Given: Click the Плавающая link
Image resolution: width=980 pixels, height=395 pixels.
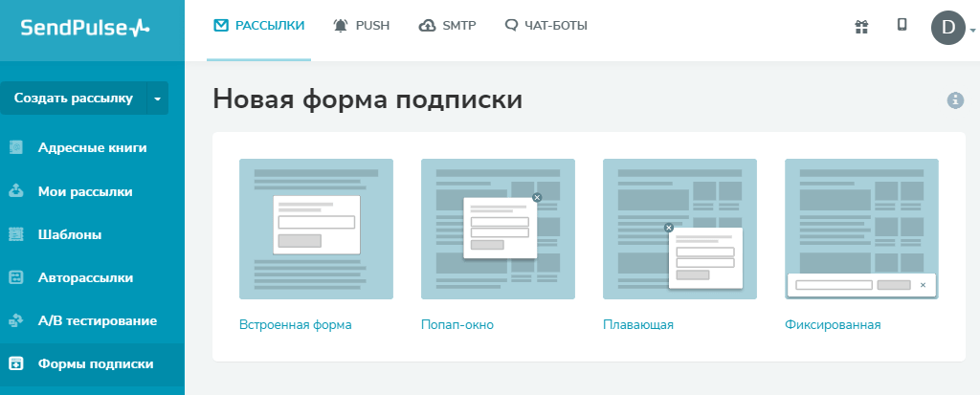Looking at the screenshot, I should [x=638, y=325].
